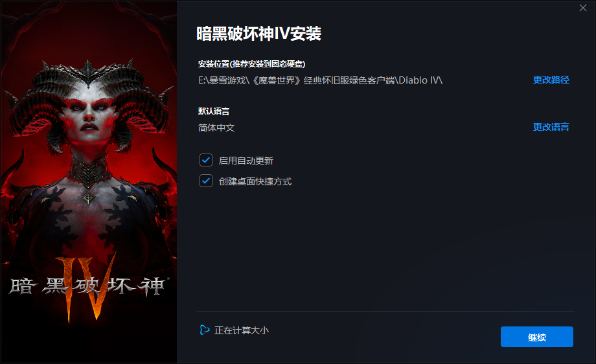Click the 默认语言 section heading
The width and height of the screenshot is (596, 364).
(x=214, y=111)
